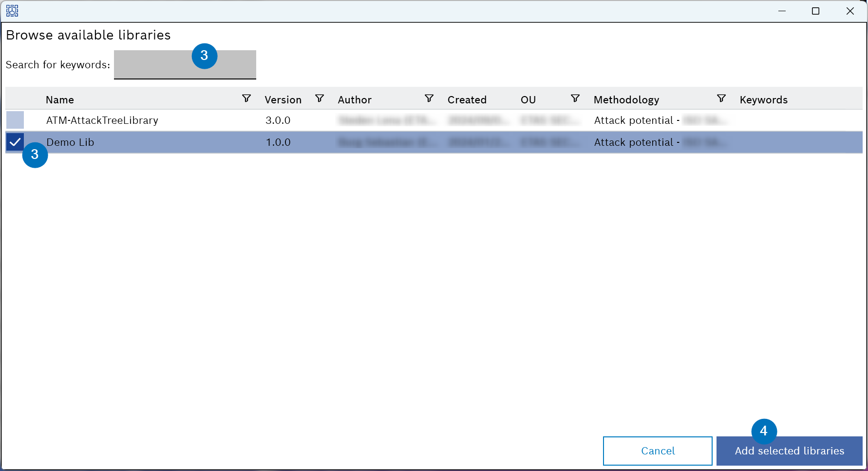The width and height of the screenshot is (868, 471).
Task: Check the ATM-AttackTreeLibrary checkbox
Action: (x=15, y=120)
